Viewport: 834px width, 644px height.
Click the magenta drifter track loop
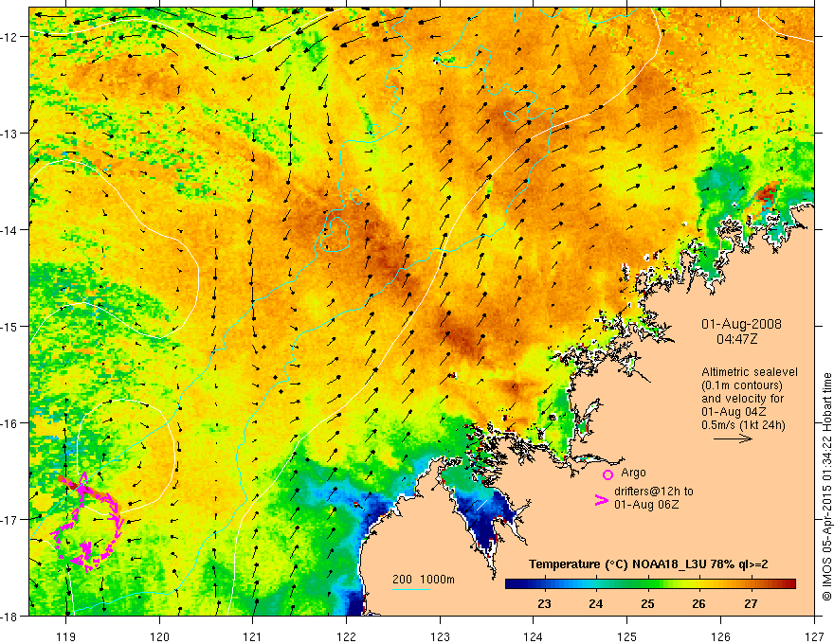click(88, 523)
